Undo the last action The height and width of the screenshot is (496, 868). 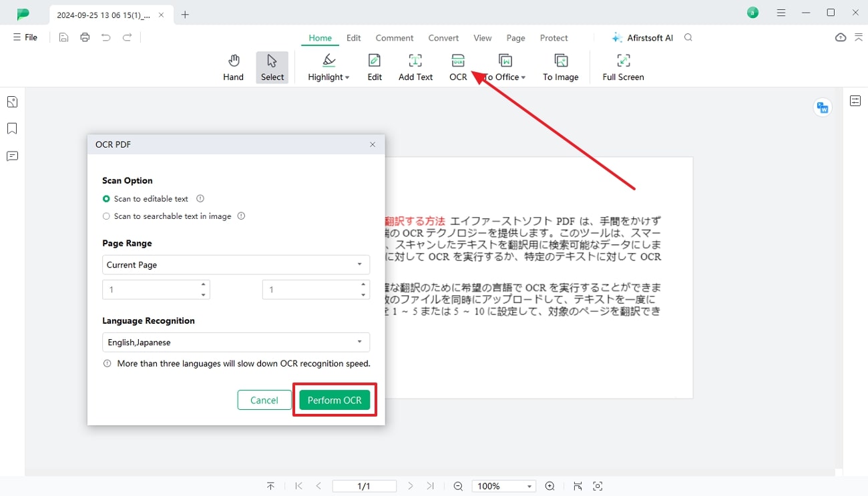(106, 37)
